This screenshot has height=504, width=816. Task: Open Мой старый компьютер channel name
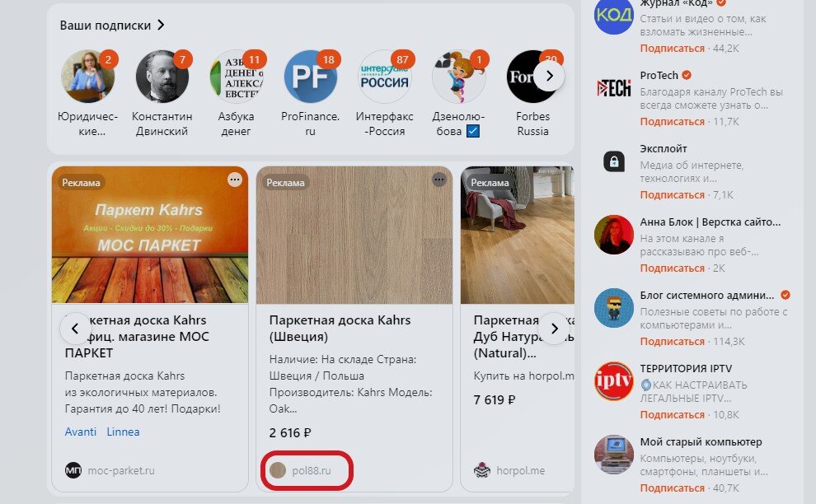click(701, 442)
